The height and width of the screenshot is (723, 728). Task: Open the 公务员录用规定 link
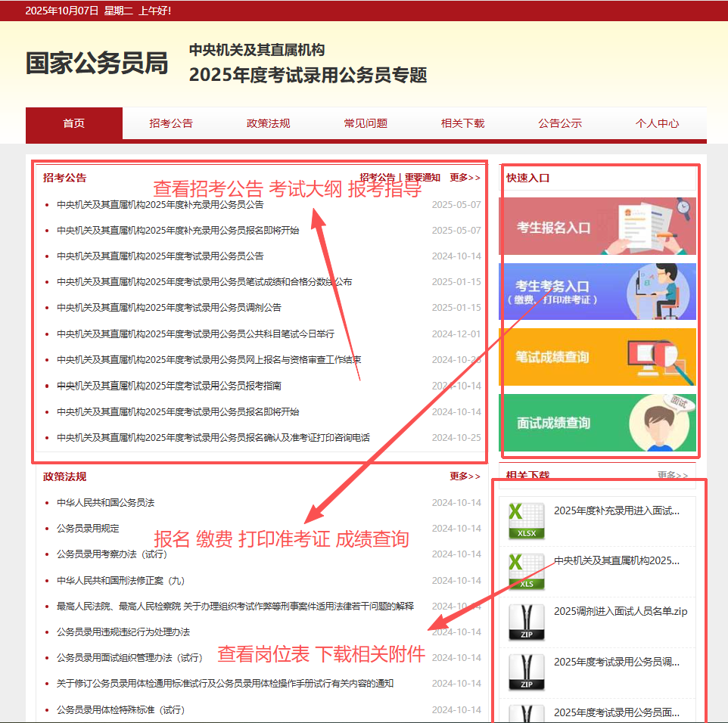[x=88, y=529]
